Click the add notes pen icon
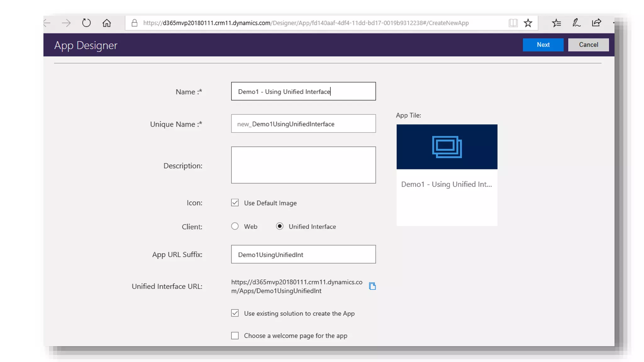The image size is (644, 362). [576, 23]
